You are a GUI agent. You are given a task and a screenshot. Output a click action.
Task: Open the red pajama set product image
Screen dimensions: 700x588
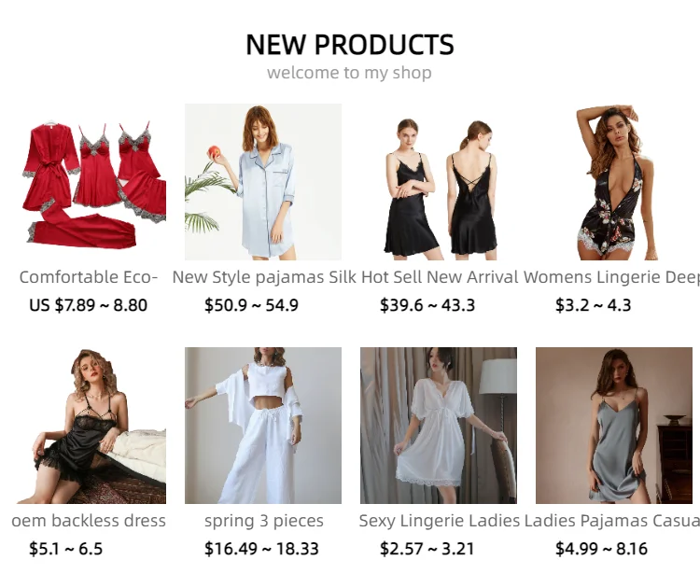point(88,182)
